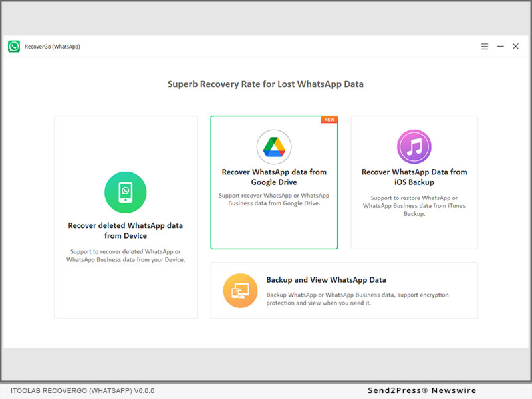Viewport: 532px width, 399px height.
Task: Click the purple iTunes music note icon
Action: 414,147
